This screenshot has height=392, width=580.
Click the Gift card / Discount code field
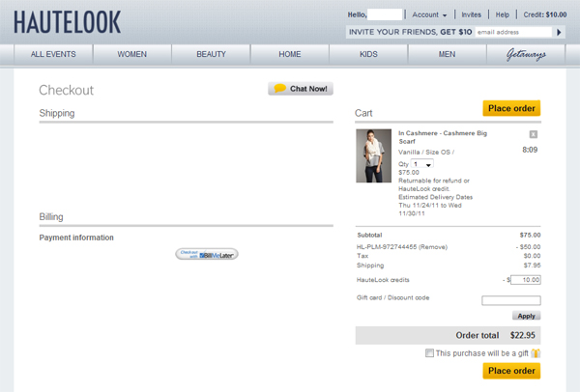tap(511, 300)
